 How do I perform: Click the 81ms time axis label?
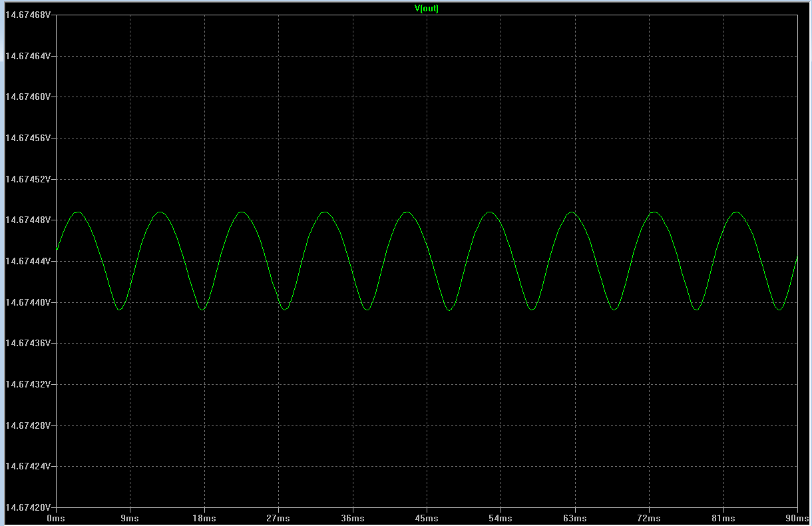point(723,518)
